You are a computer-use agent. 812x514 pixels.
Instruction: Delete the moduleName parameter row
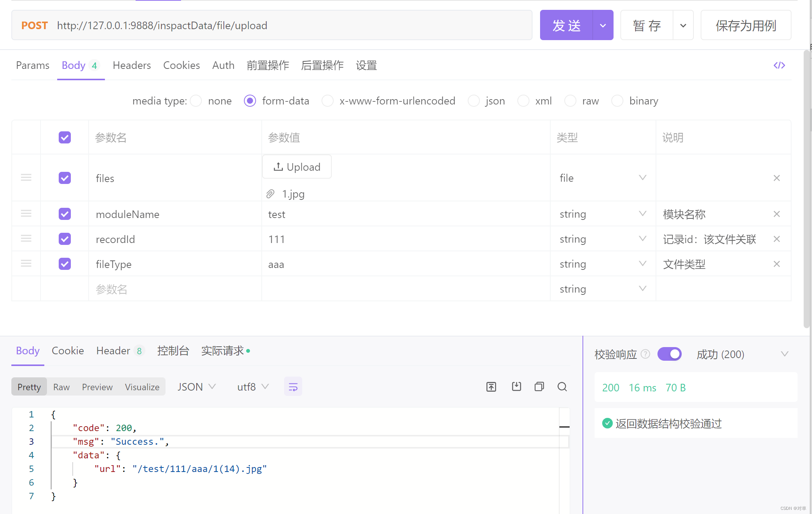[776, 214]
